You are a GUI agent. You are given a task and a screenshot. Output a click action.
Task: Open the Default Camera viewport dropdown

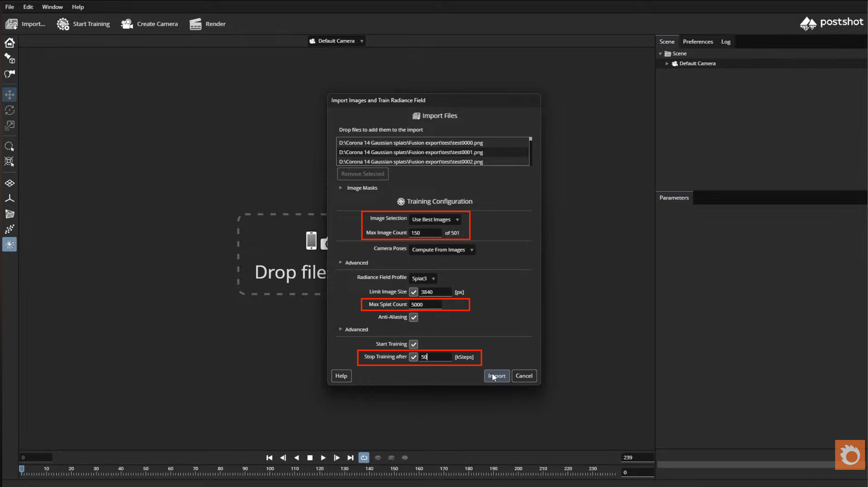(x=337, y=41)
